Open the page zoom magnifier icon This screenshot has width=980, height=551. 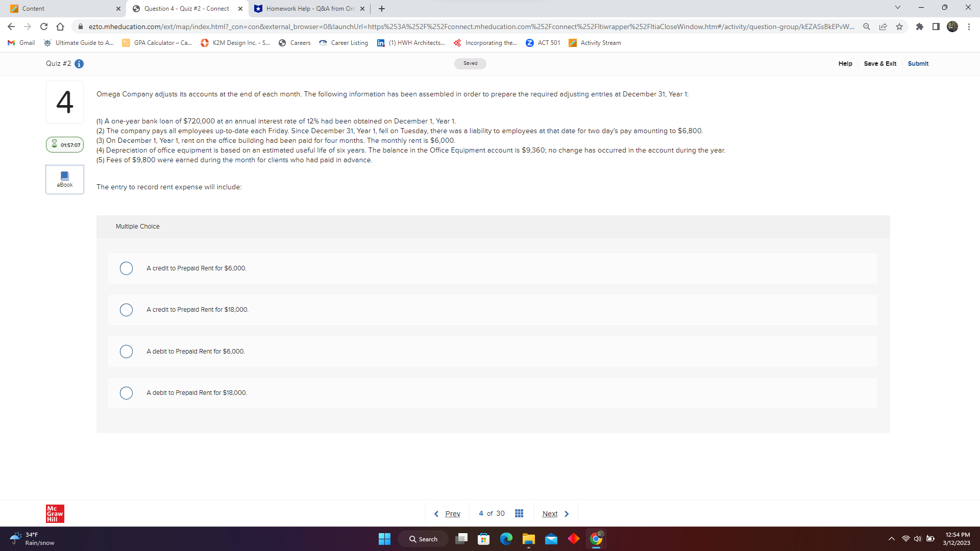pos(867,27)
